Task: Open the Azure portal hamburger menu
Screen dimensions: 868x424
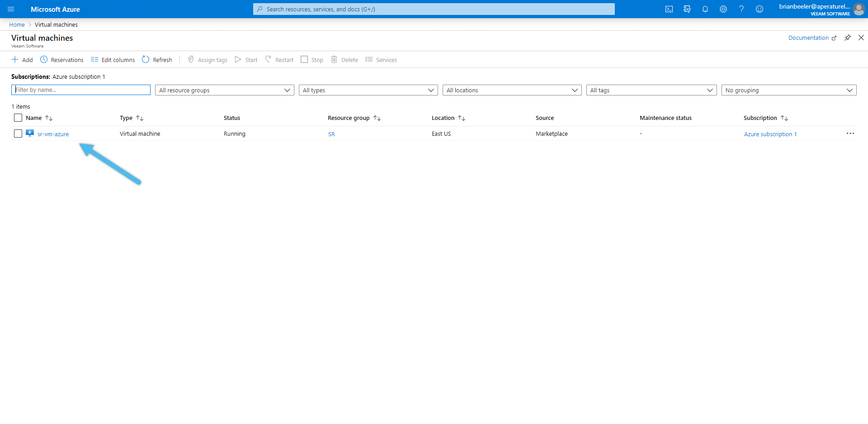Action: pos(11,9)
